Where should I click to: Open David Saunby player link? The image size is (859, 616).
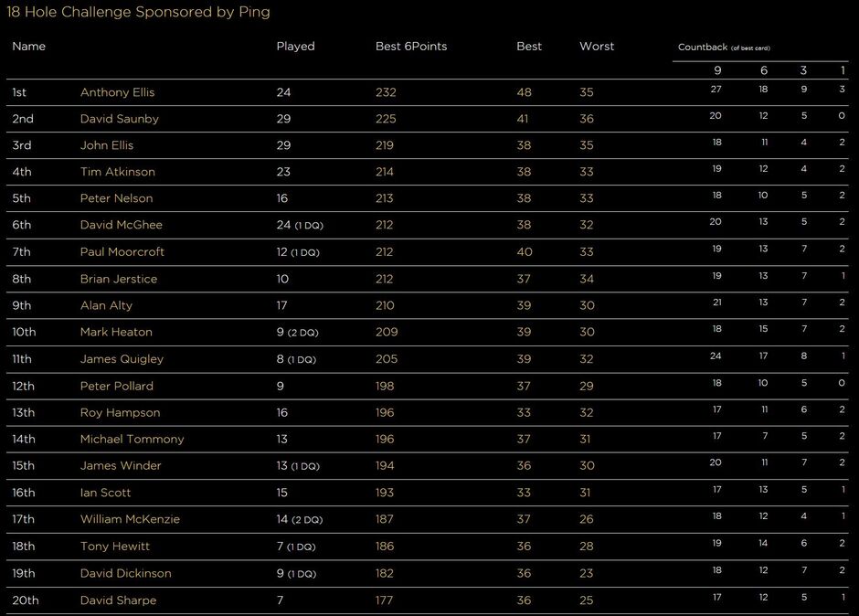[x=120, y=119]
